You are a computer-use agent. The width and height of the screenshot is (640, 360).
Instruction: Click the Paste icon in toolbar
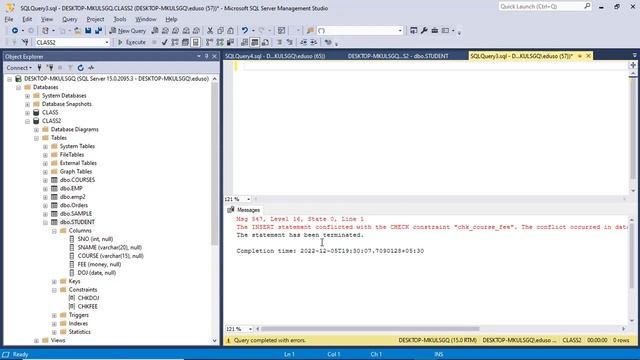231,31
